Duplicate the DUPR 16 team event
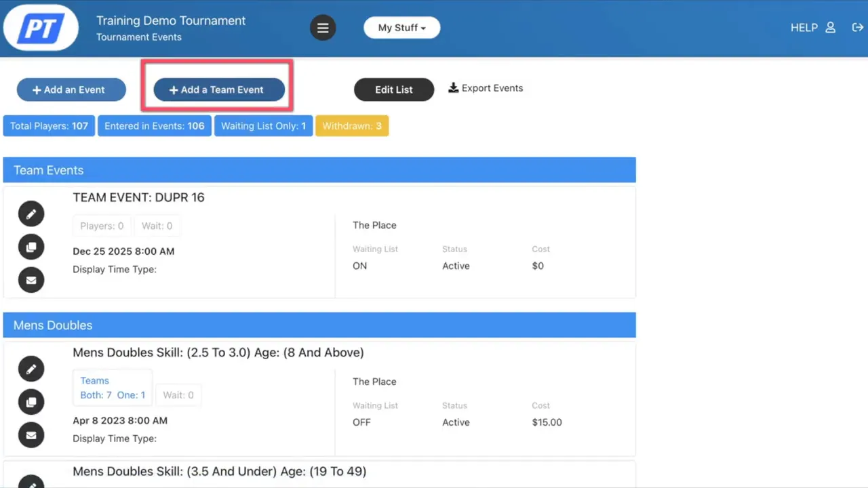 point(31,247)
